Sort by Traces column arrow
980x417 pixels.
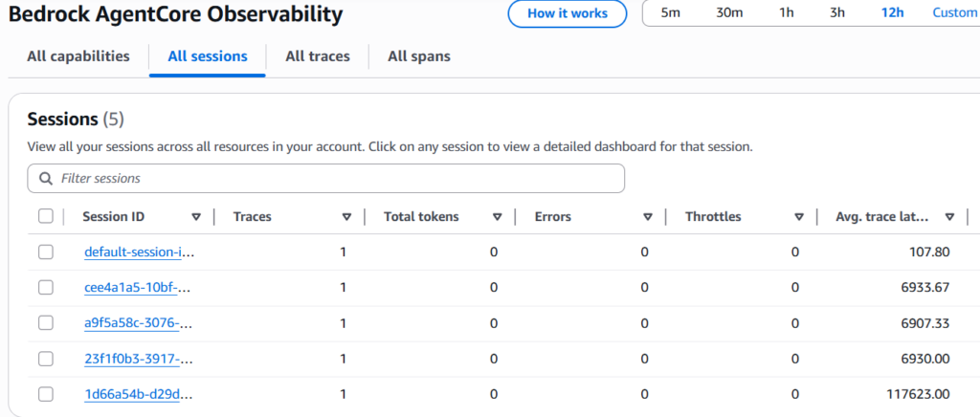click(346, 217)
